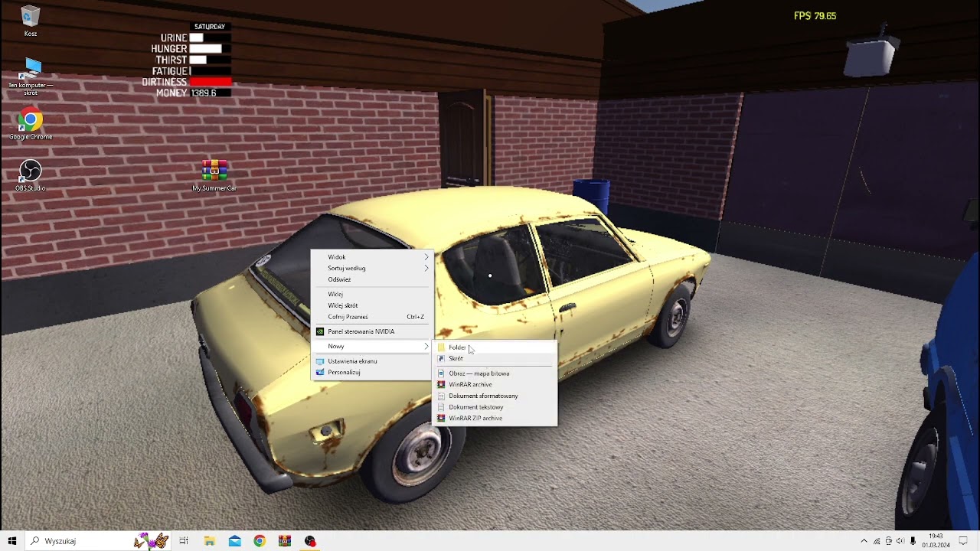The height and width of the screenshot is (551, 980).
Task: Create a new Folder from the submenu
Action: [495, 347]
